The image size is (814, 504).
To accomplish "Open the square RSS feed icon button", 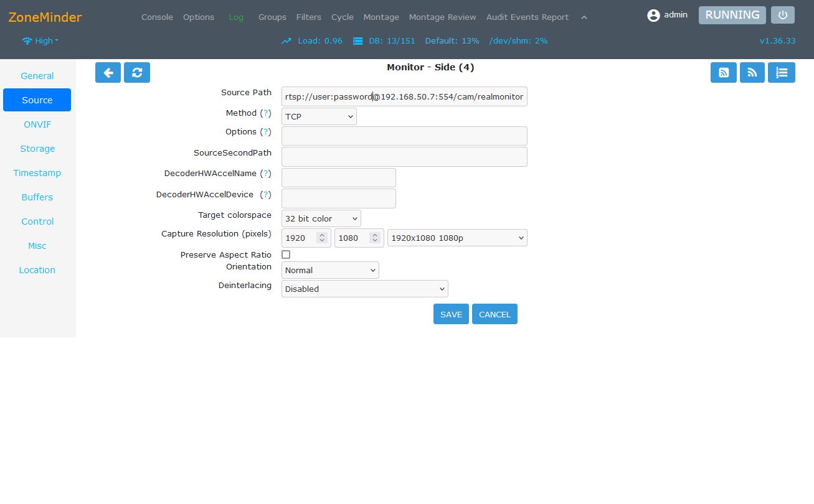I will point(724,72).
